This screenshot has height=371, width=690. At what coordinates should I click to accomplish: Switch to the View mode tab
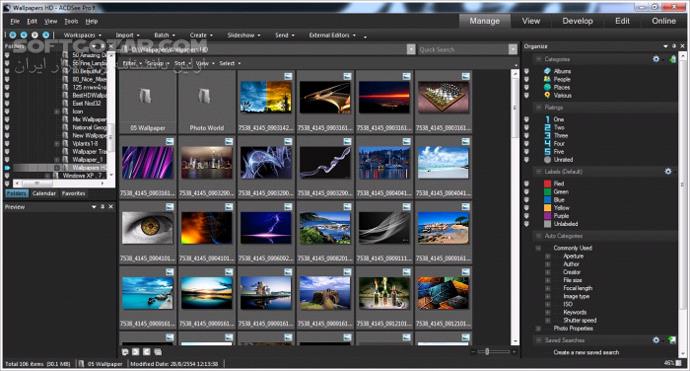pos(531,21)
